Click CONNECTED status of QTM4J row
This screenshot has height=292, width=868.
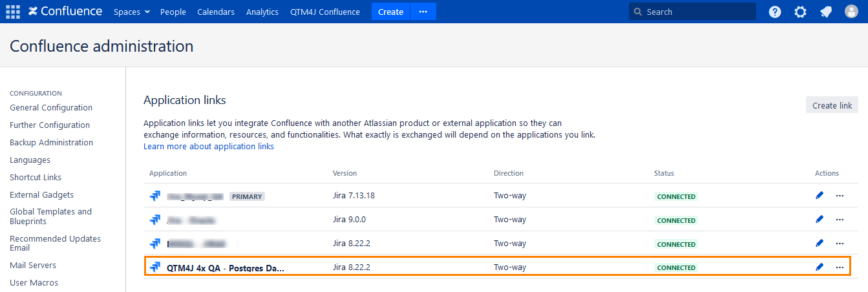676,267
